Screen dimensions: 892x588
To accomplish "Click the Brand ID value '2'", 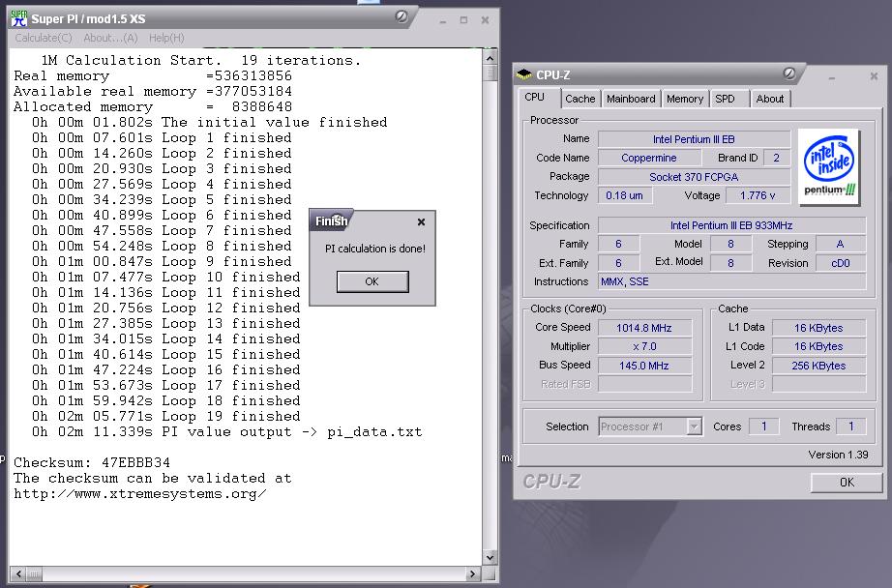I will point(776,158).
